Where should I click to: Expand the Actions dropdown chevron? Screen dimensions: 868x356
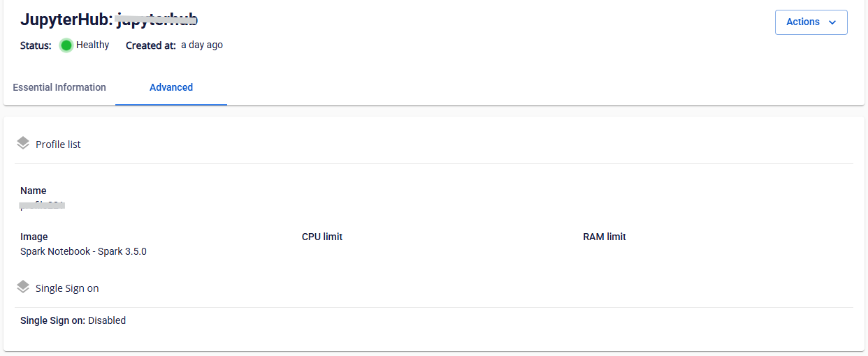click(x=832, y=22)
